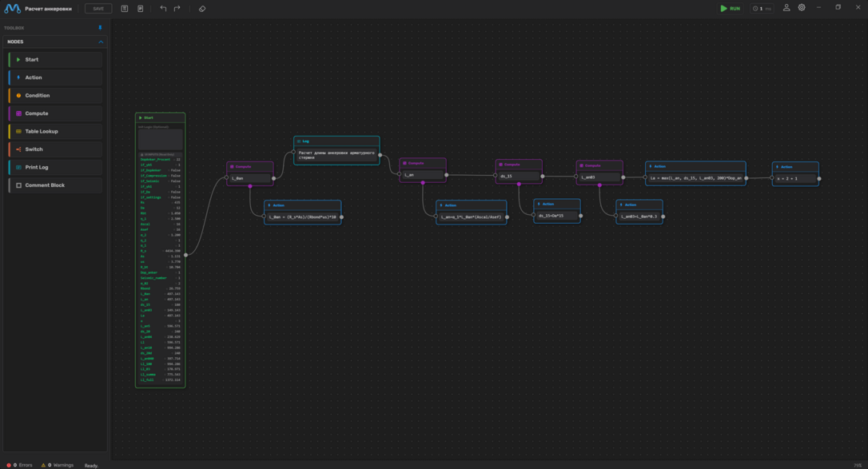Viewport: 868px width, 469px height.
Task: Collapse the Nodes section chevron
Action: [x=101, y=42]
